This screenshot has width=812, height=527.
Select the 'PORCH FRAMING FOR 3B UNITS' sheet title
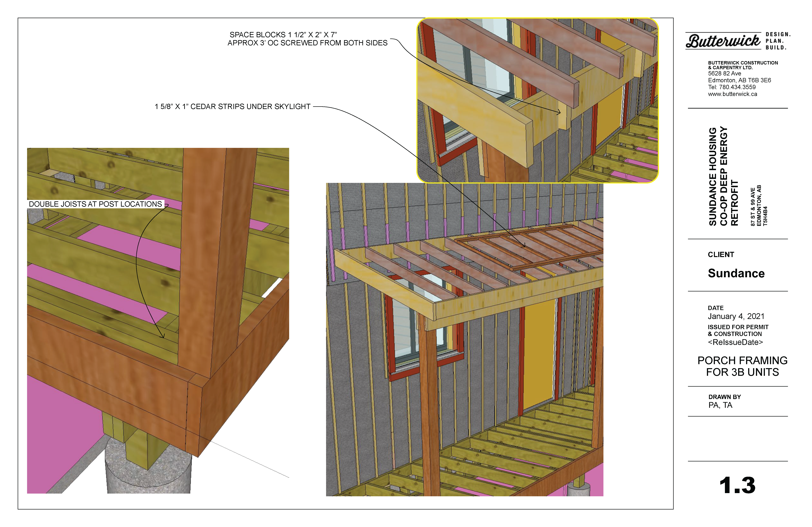[x=742, y=366]
